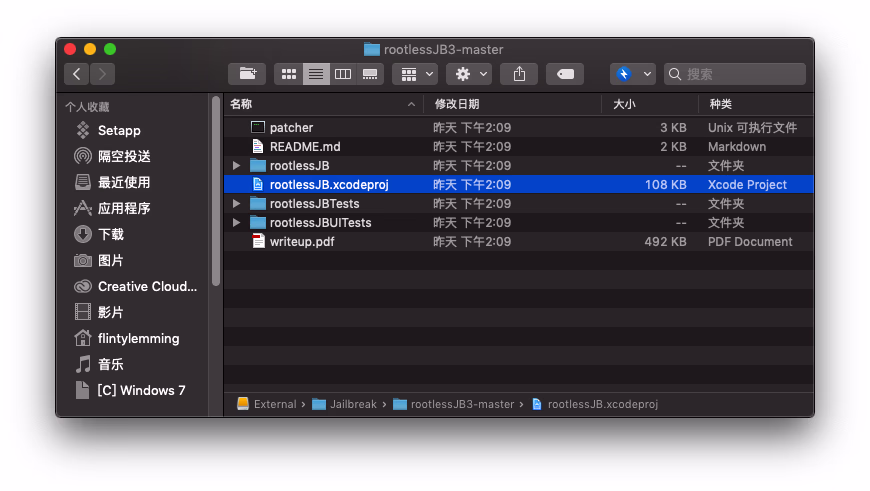Click the edit tags toolbar icon
The height and width of the screenshot is (491, 870).
(x=565, y=74)
